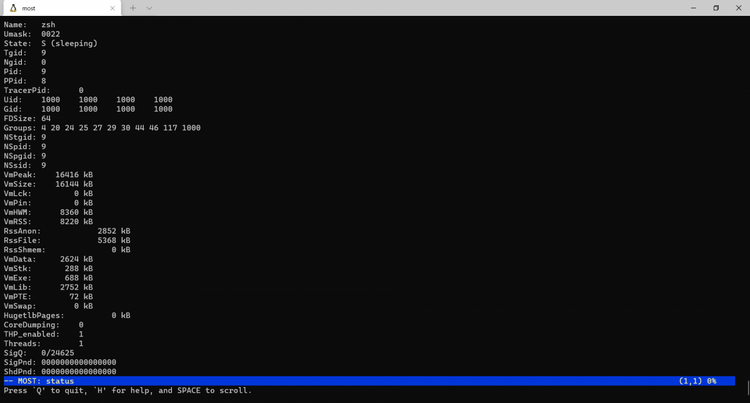Image resolution: width=750 pixels, height=403 pixels.
Task: Click the terminal vertical scrollbar
Action: point(748,387)
